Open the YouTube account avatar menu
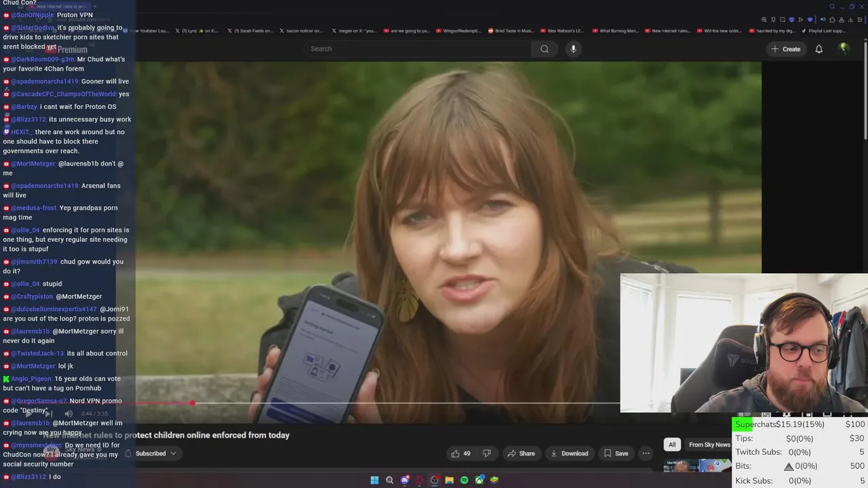Viewport: 868px width, 488px height. [x=844, y=48]
